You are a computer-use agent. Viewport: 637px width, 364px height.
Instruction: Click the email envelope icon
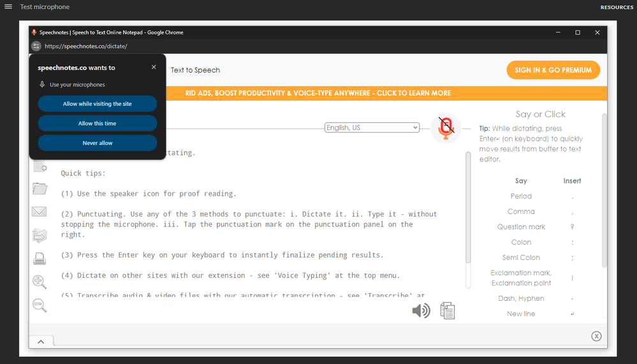pos(40,212)
